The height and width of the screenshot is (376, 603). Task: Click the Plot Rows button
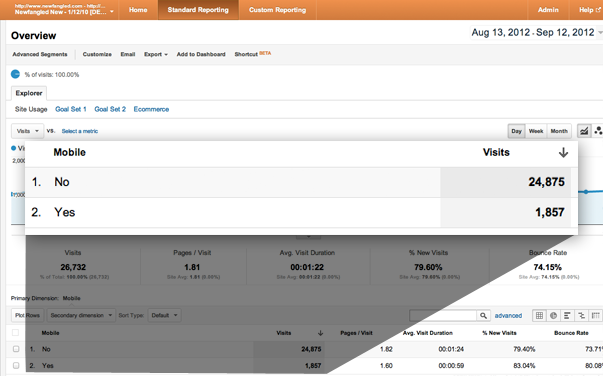pos(27,315)
